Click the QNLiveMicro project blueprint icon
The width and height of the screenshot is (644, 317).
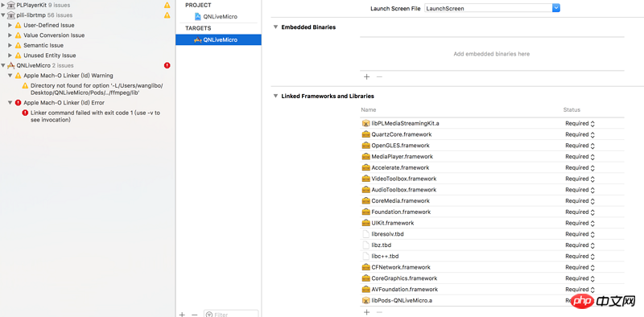click(x=198, y=17)
